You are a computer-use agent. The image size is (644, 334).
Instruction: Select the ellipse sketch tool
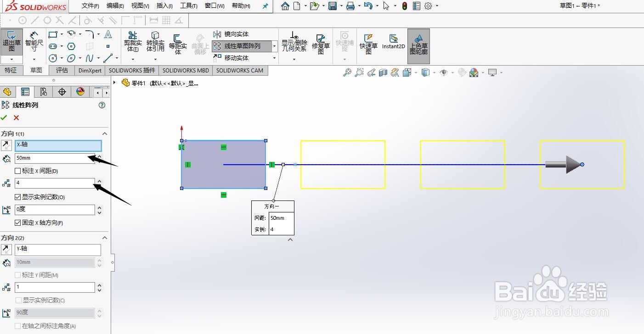pos(71,58)
